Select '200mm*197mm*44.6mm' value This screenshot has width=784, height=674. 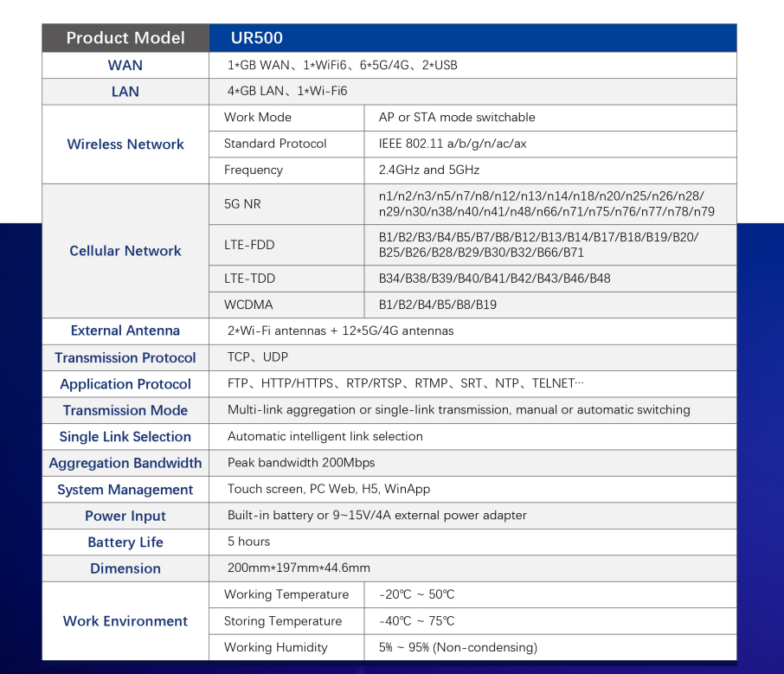pyautogui.click(x=299, y=568)
